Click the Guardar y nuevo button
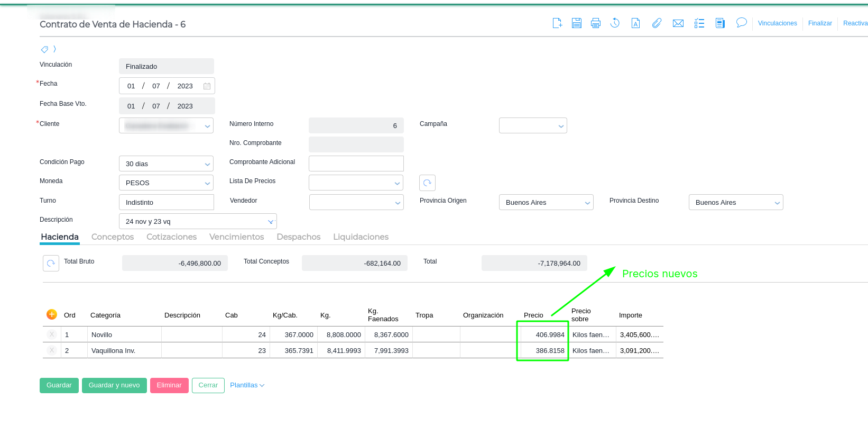The image size is (868, 426). tap(114, 385)
